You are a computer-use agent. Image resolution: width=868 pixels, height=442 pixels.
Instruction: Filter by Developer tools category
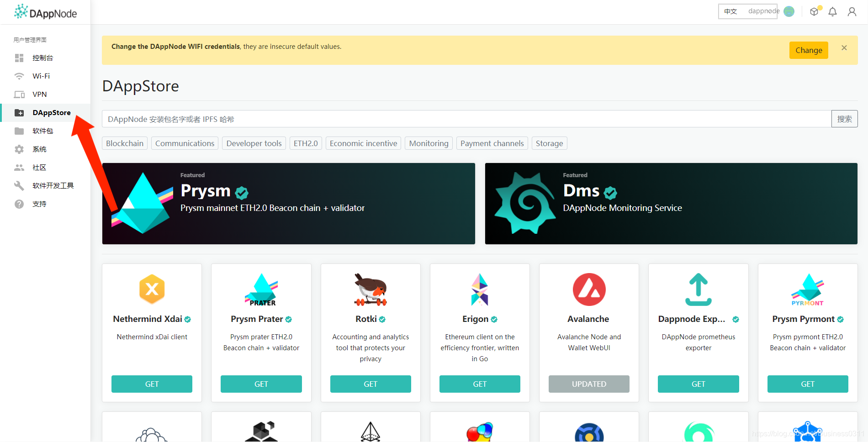[254, 143]
